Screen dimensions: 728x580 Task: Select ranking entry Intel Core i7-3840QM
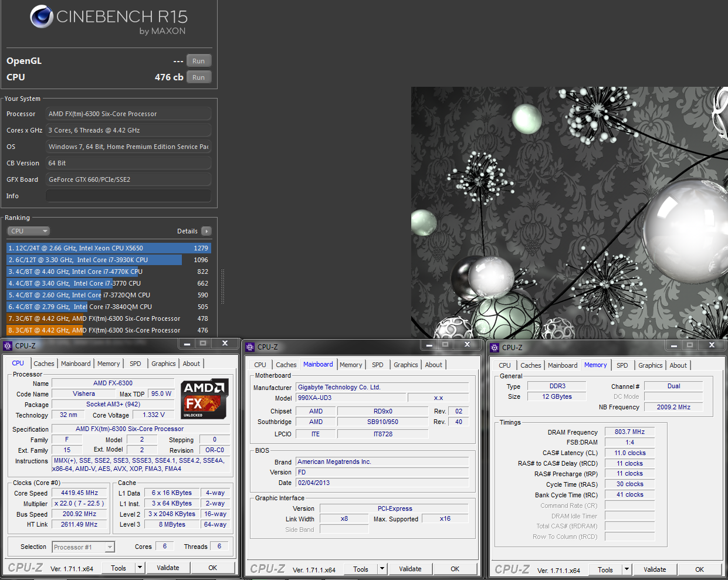109,307
